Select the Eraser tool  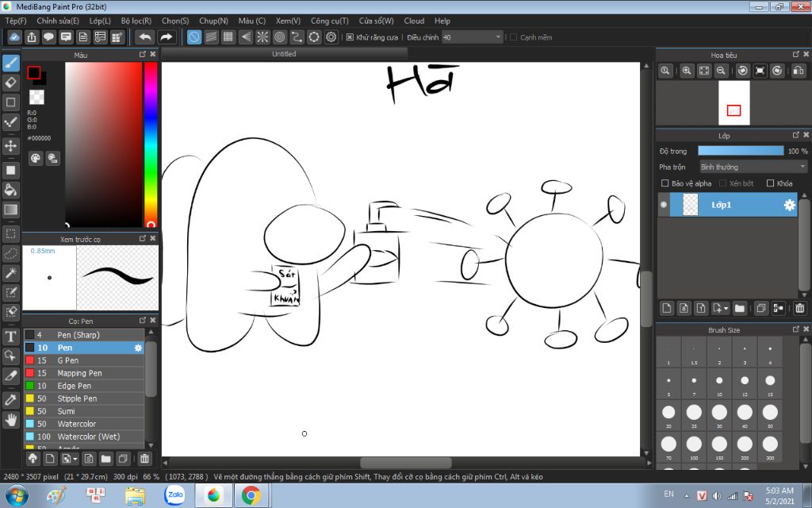click(x=11, y=83)
